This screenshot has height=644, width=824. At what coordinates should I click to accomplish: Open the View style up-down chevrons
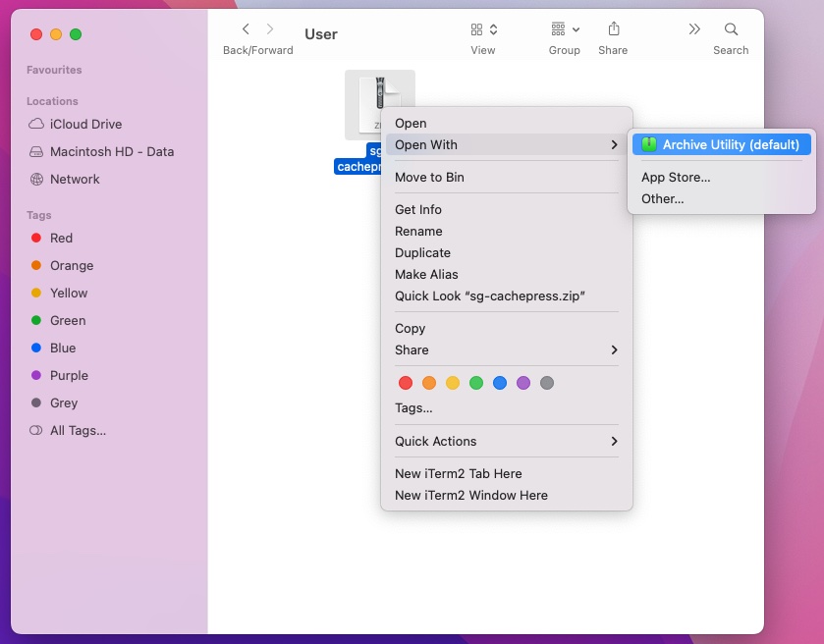point(493,29)
